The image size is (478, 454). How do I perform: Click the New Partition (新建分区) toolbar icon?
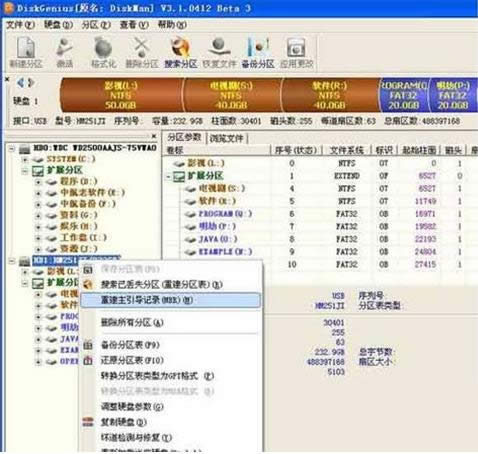click(x=26, y=52)
